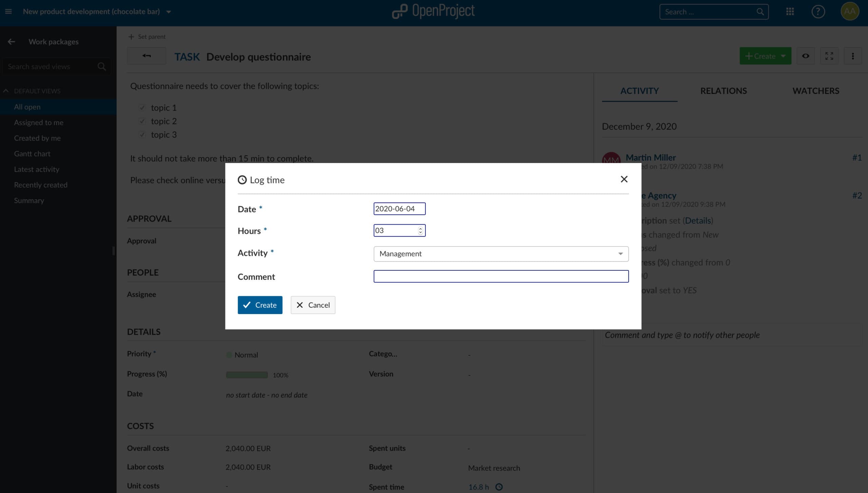Click the back arrow beside Work packages
Screen dimensions: 868x493
click(11, 42)
